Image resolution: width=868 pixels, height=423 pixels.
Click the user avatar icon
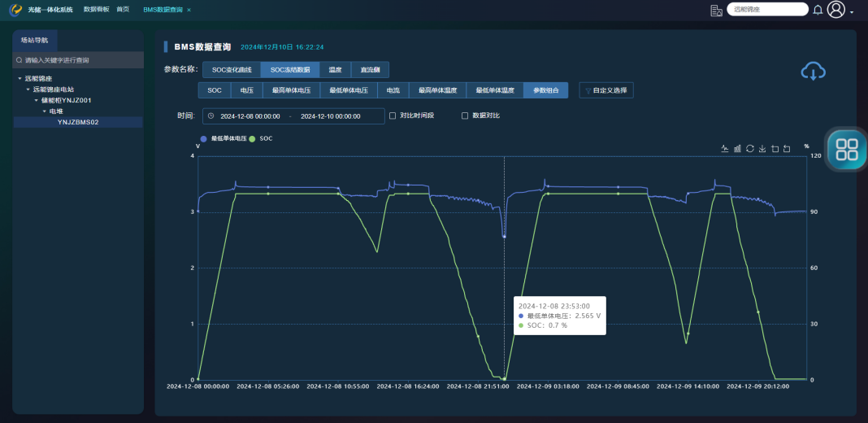[x=836, y=10]
